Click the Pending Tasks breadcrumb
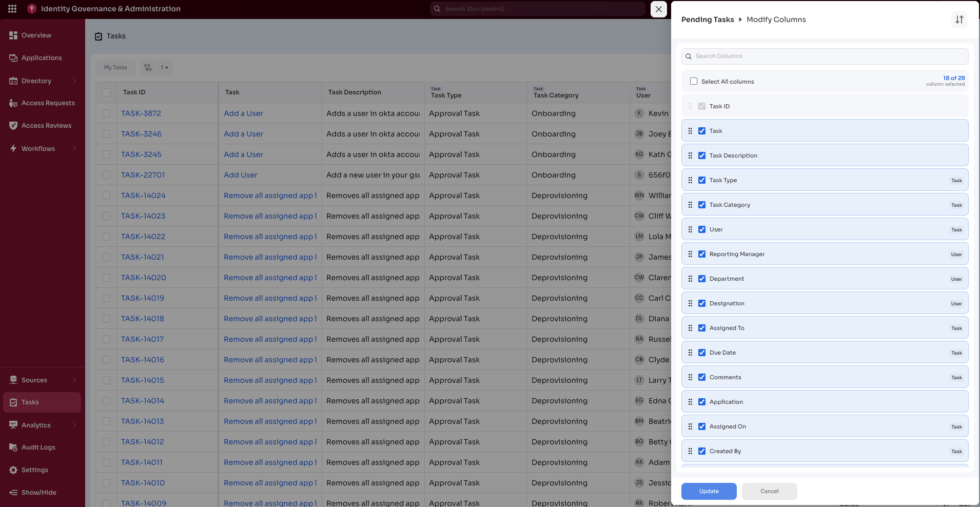Screen dimensions: 980x507 click(x=708, y=19)
